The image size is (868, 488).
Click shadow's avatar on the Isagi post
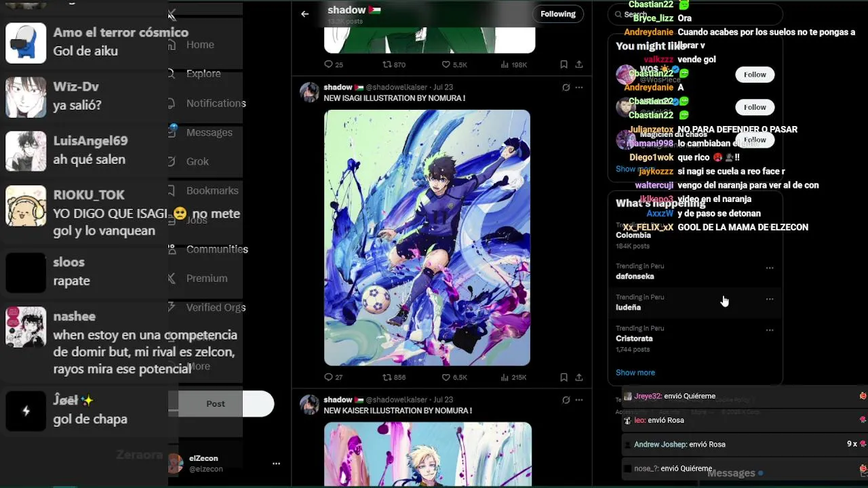309,92
